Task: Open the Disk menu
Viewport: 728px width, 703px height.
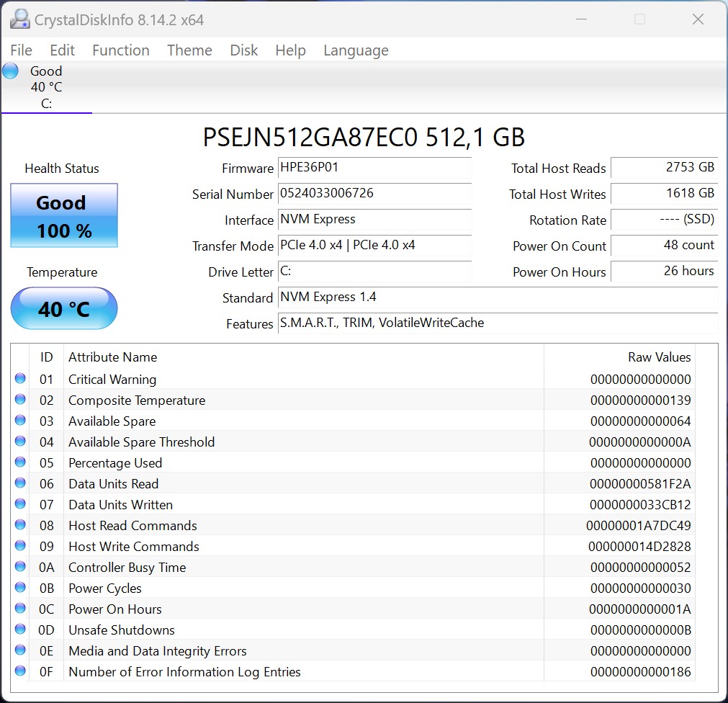Action: [243, 50]
